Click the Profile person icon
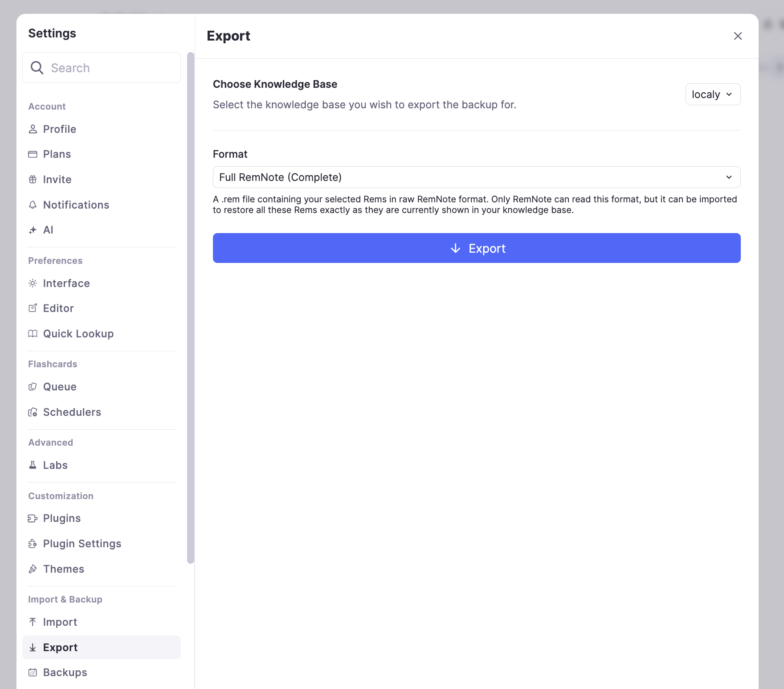The height and width of the screenshot is (689, 784). (33, 129)
